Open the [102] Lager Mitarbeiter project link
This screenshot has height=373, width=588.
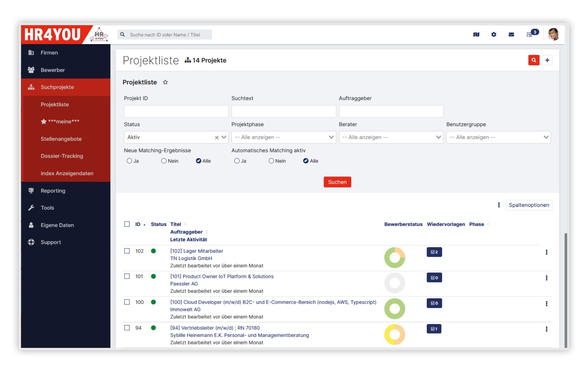(197, 251)
